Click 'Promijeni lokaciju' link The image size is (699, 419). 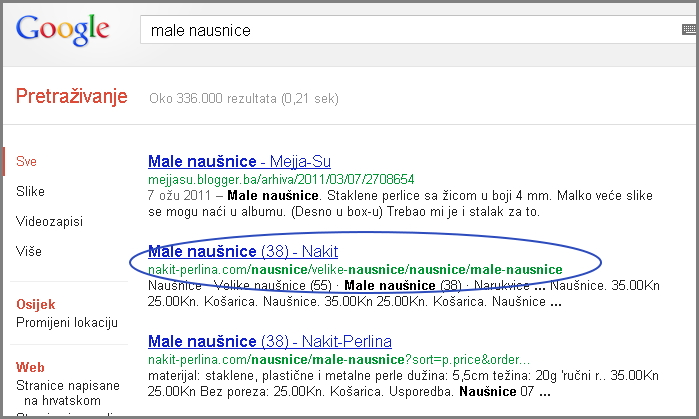click(x=67, y=322)
